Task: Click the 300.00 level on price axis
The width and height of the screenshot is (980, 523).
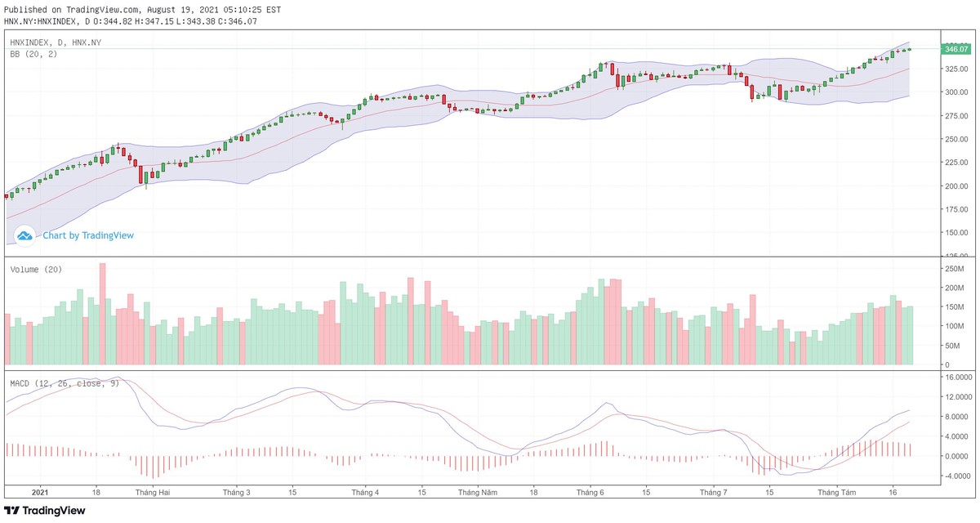Action: click(x=954, y=92)
